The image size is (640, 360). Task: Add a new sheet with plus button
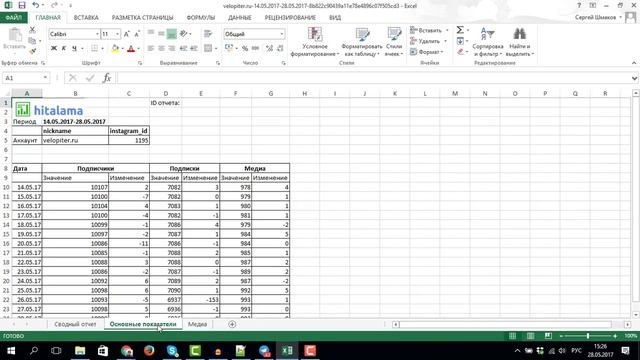pyautogui.click(x=232, y=324)
